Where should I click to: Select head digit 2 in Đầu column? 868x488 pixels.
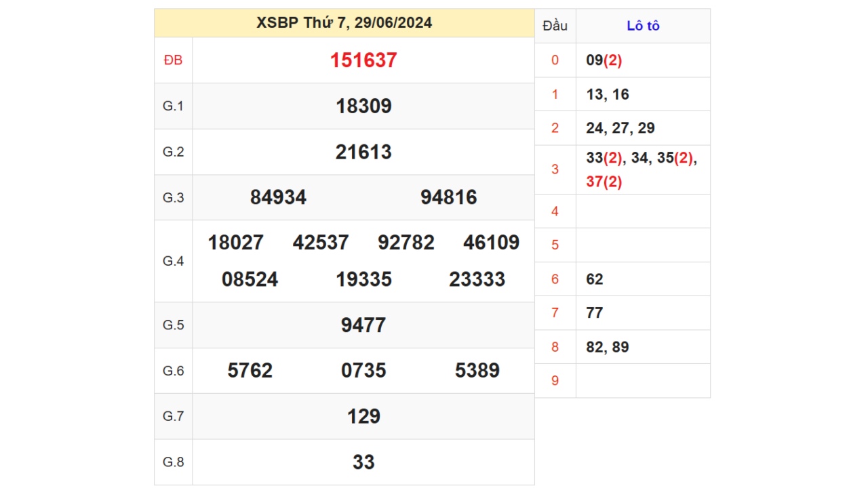point(555,128)
